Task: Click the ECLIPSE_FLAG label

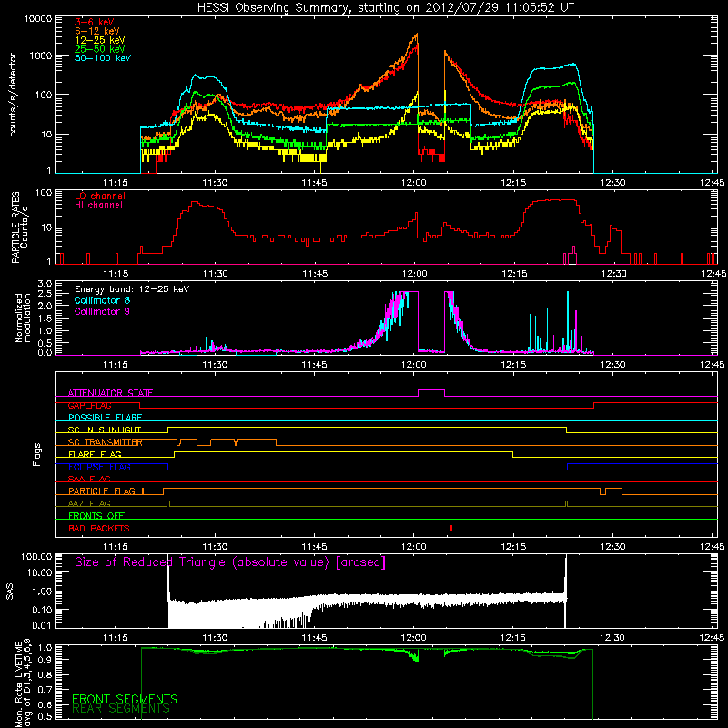Action: click(x=99, y=467)
